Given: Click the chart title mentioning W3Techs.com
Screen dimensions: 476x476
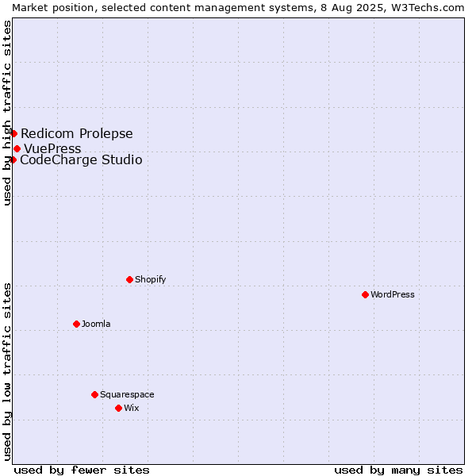Looking at the screenshot, I should coord(238,8).
